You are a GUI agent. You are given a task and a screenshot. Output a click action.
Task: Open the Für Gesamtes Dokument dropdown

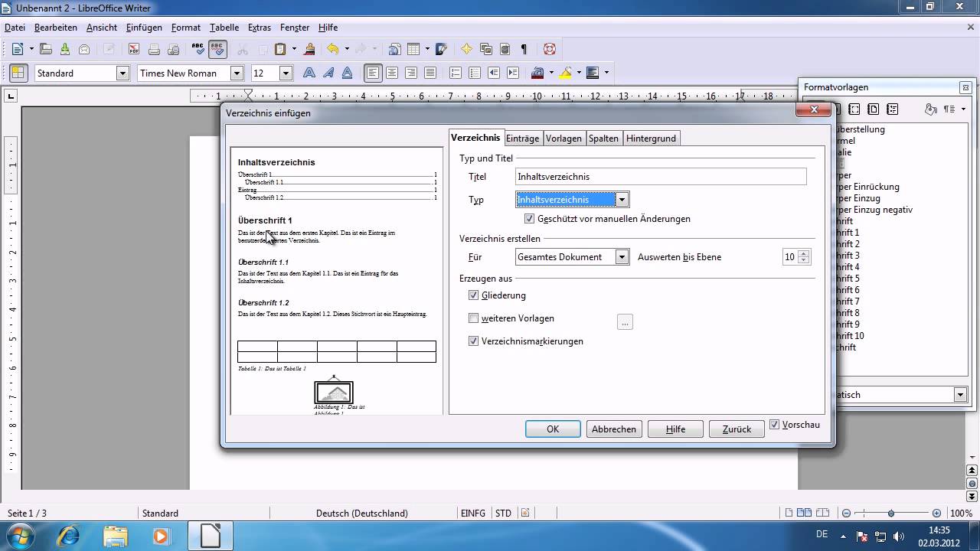click(x=622, y=257)
